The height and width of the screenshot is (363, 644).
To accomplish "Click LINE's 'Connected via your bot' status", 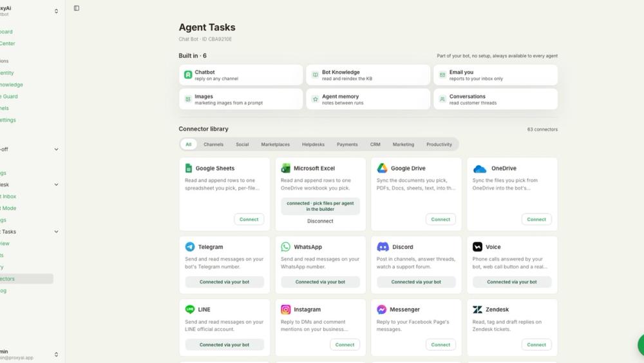I will [224, 345].
